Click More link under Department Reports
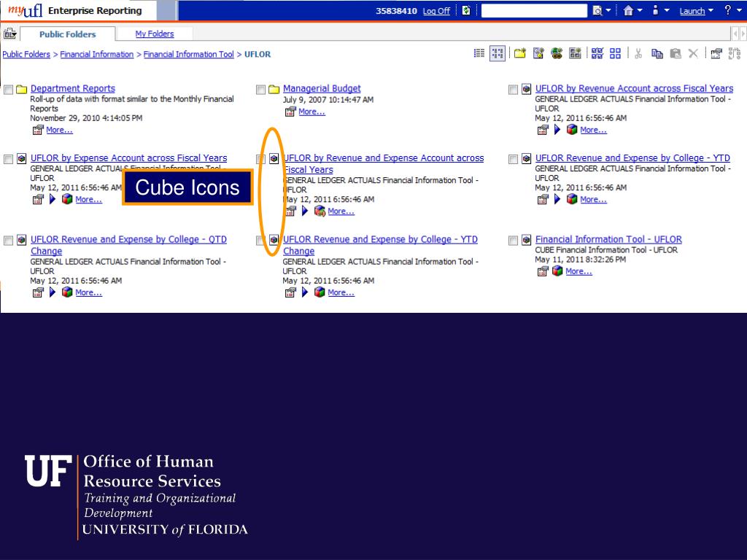The height and width of the screenshot is (560, 747). click(x=59, y=130)
